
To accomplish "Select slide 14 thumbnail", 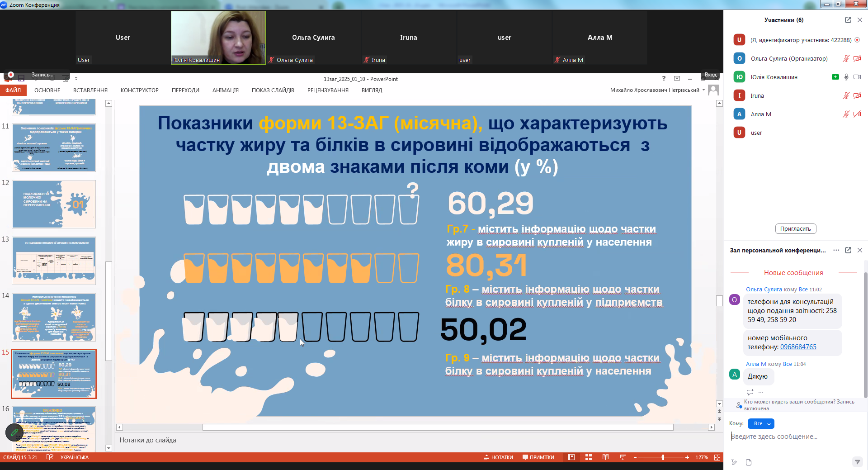I will (54, 317).
